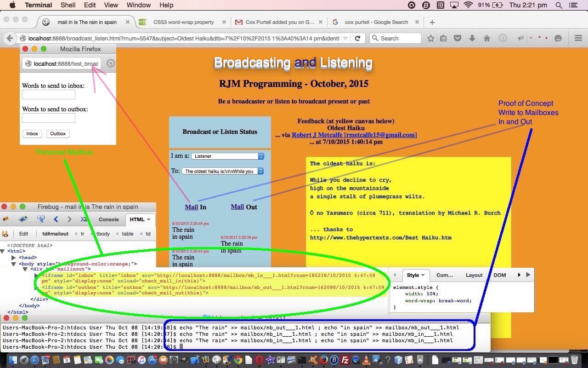The image size is (588, 368).
Task: Open the Apple menu
Action: pos(12,5)
